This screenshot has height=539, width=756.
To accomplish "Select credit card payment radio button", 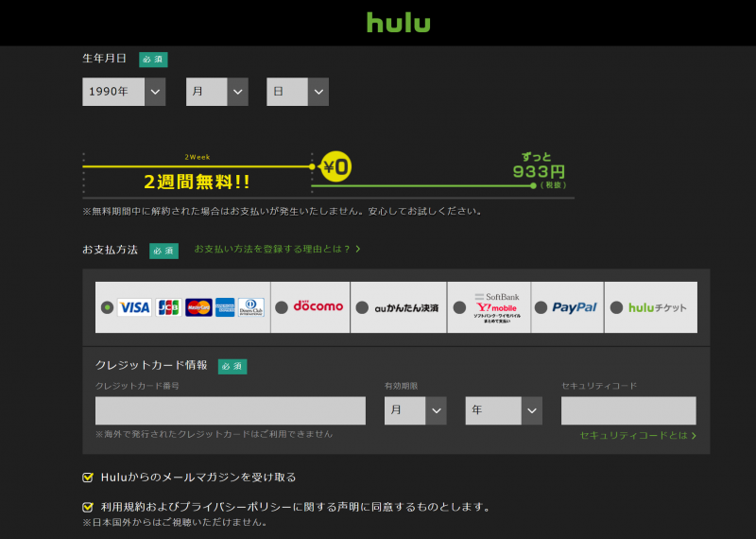I will (107, 307).
